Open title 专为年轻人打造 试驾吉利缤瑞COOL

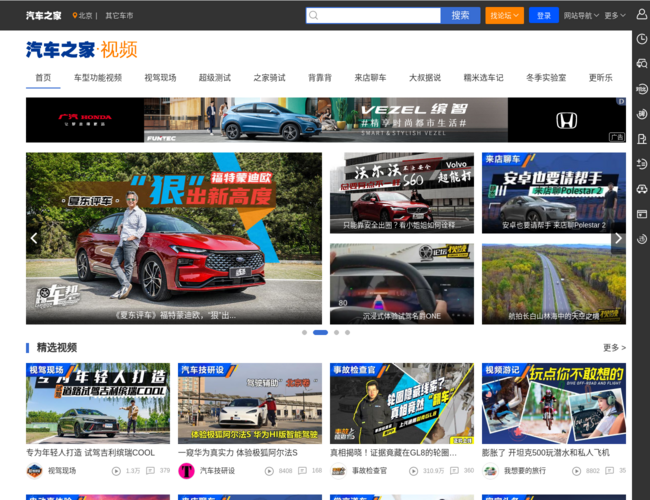click(x=90, y=453)
